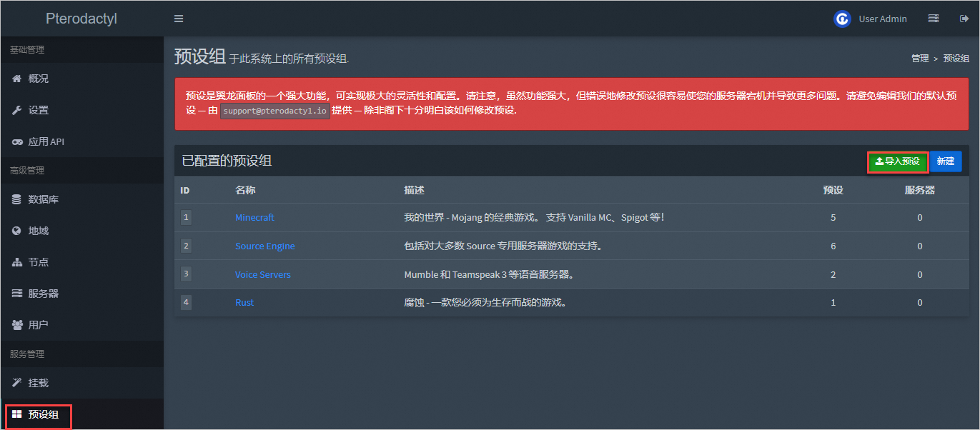The width and height of the screenshot is (980, 430).
Task: Open the Source Engine nest link
Action: [x=264, y=246]
